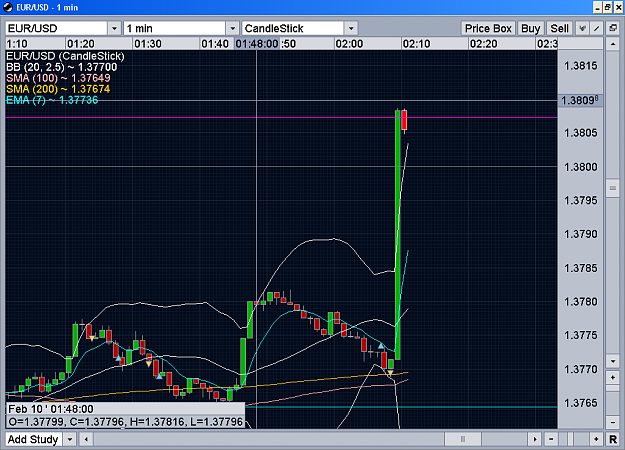625x450 pixels.
Task: Click the R reset button at bottom right
Action: pyautogui.click(x=613, y=439)
